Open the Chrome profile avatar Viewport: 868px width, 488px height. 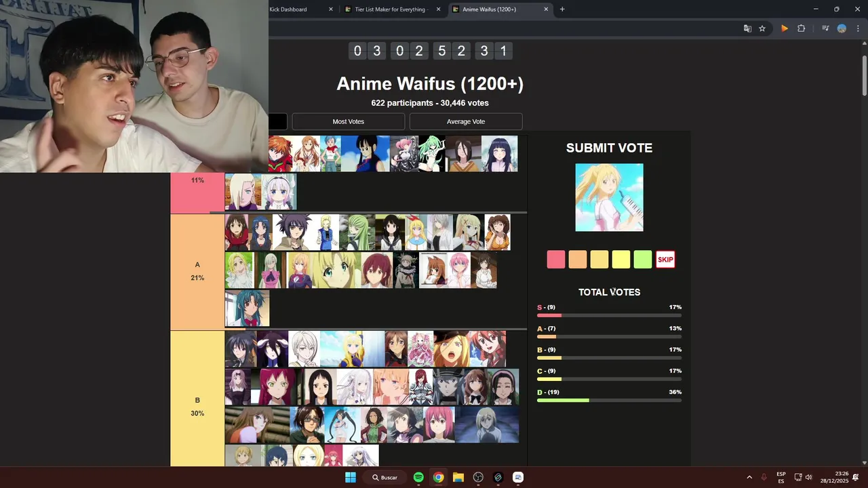842,28
